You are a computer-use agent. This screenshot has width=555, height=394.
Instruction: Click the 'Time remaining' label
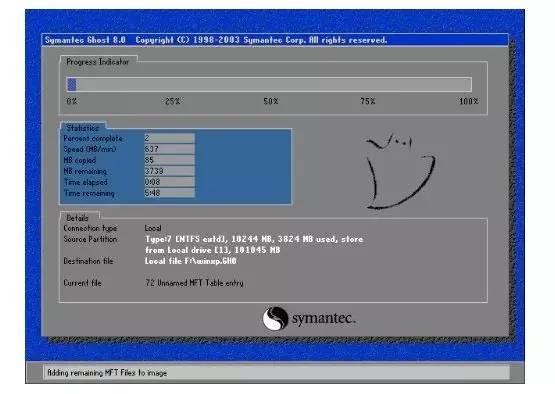89,193
